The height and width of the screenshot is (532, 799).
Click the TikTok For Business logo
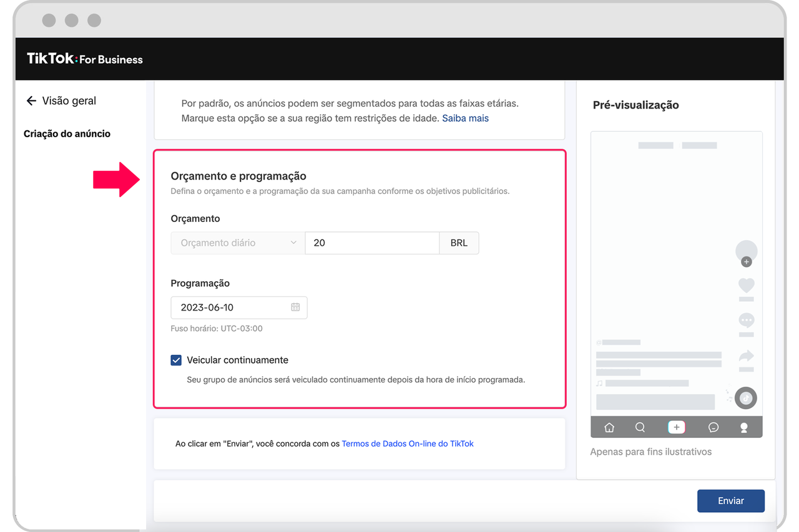click(x=85, y=59)
